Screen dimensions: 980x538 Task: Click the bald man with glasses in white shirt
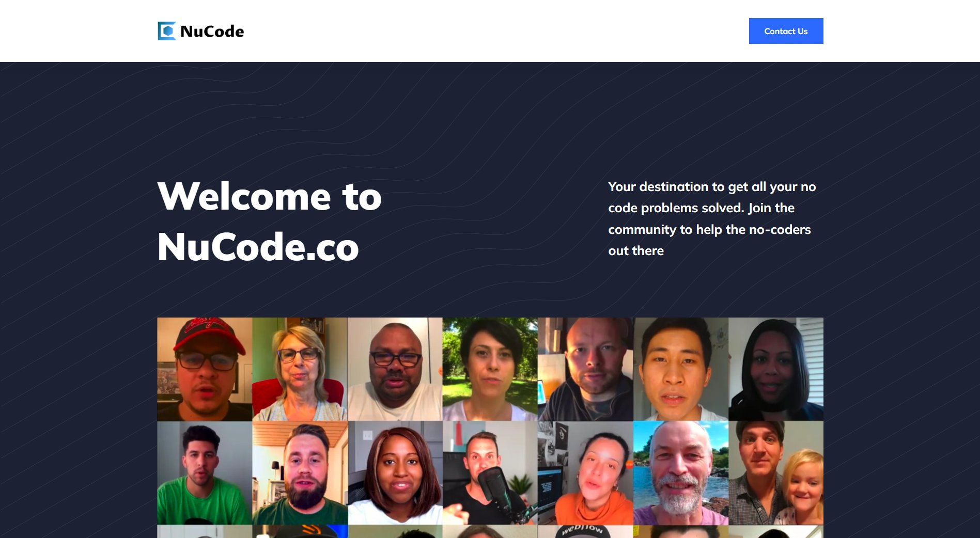(395, 369)
